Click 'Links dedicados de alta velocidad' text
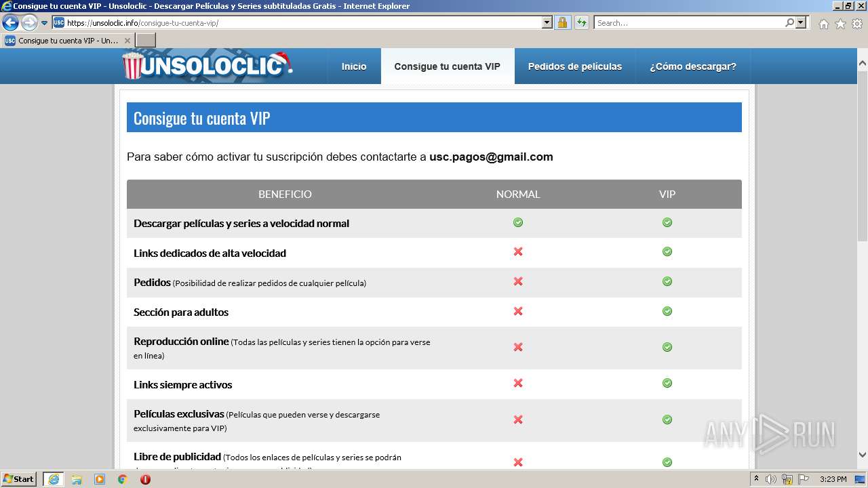The height and width of the screenshot is (488, 868). click(x=210, y=253)
